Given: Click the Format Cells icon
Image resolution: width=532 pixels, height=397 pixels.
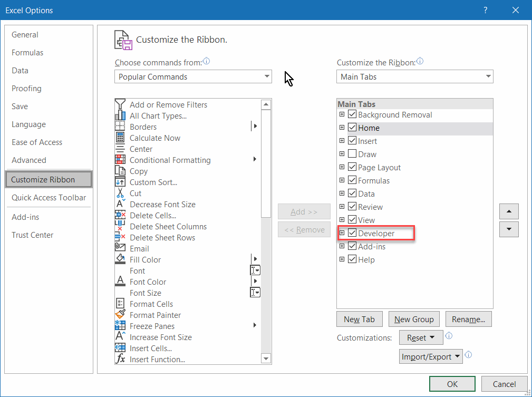Looking at the screenshot, I should pos(120,304).
